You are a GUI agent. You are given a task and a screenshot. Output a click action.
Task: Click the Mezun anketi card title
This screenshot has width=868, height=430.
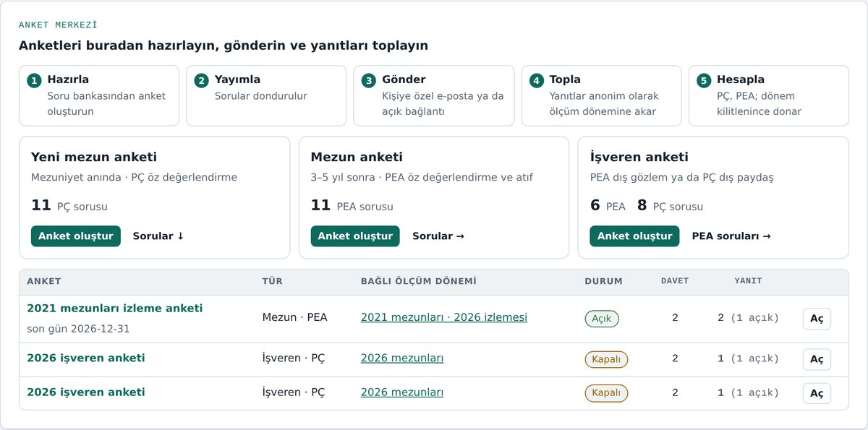(357, 157)
